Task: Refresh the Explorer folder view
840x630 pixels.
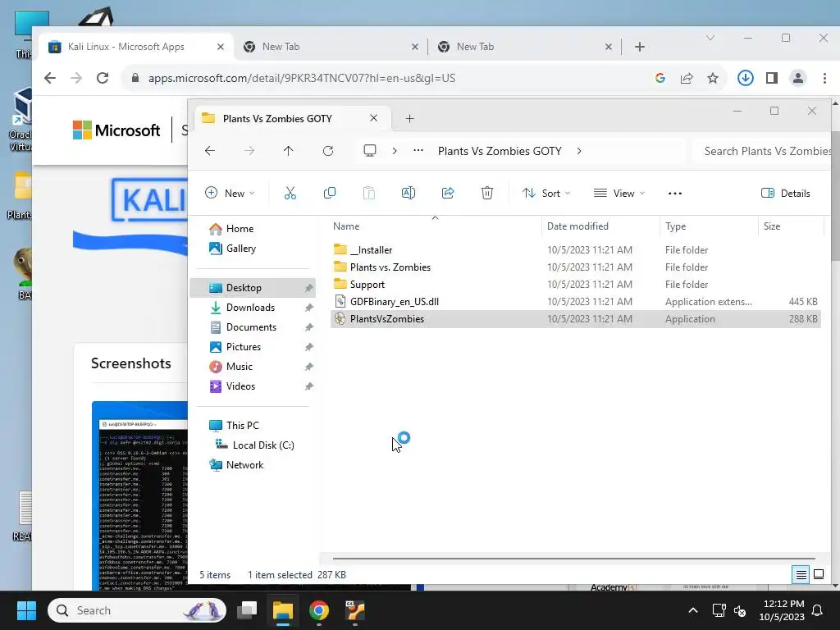Action: click(x=328, y=151)
